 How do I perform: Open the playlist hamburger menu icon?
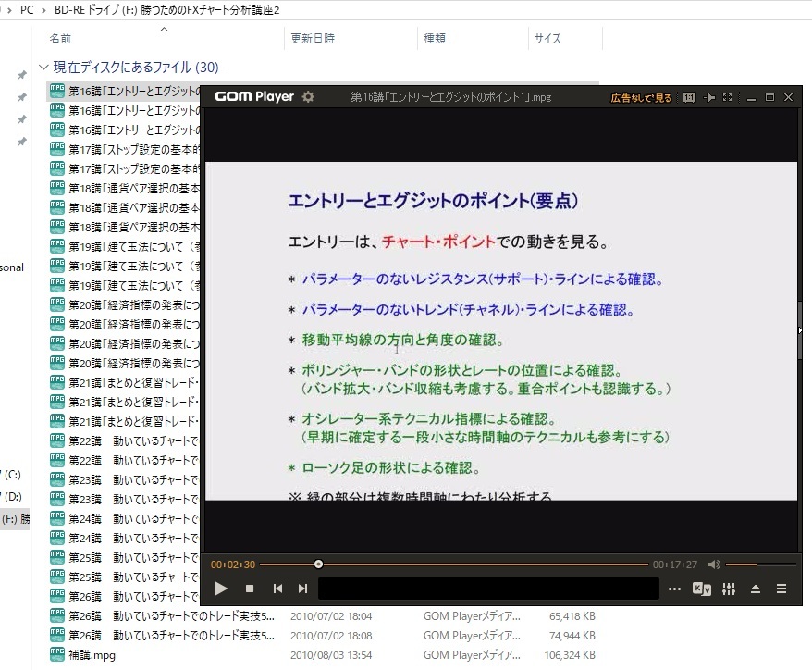[x=781, y=589]
